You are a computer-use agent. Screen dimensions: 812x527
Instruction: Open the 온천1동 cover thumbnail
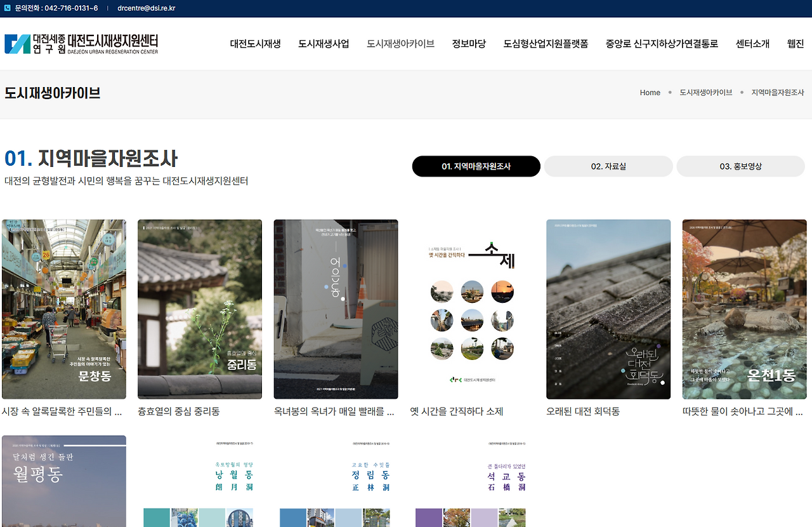click(x=745, y=309)
